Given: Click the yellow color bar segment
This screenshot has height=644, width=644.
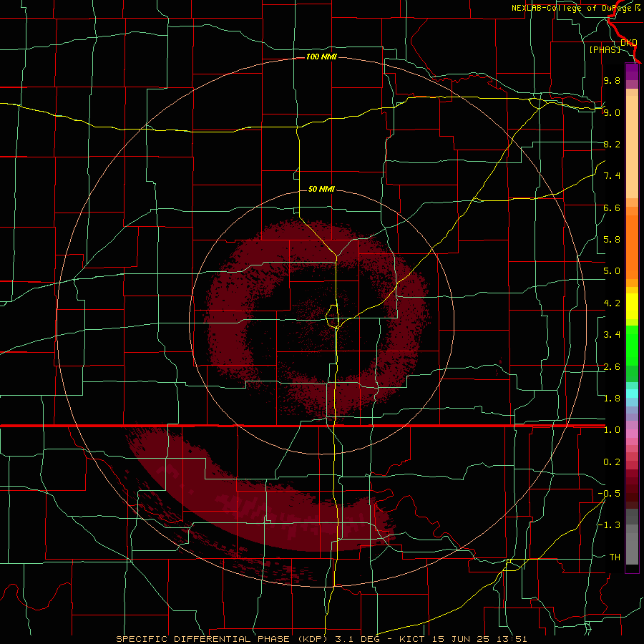Looking at the screenshot, I should point(632,306).
